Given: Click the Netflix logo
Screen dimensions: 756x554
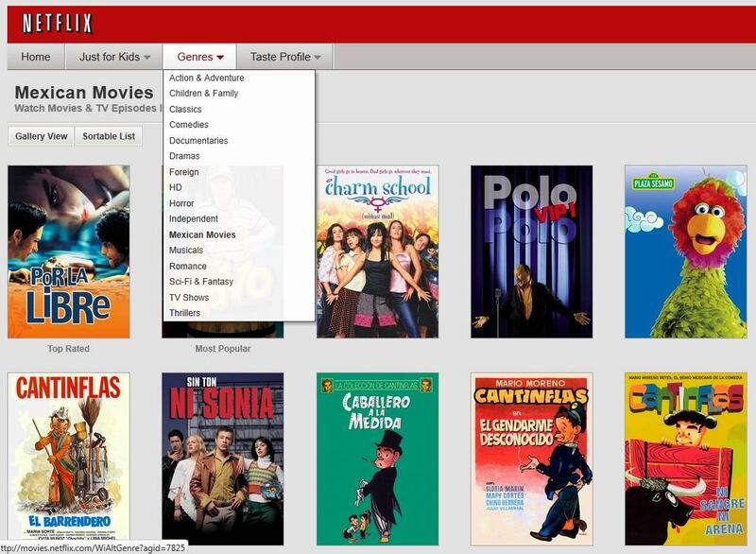Looking at the screenshot, I should pyautogui.click(x=58, y=23).
